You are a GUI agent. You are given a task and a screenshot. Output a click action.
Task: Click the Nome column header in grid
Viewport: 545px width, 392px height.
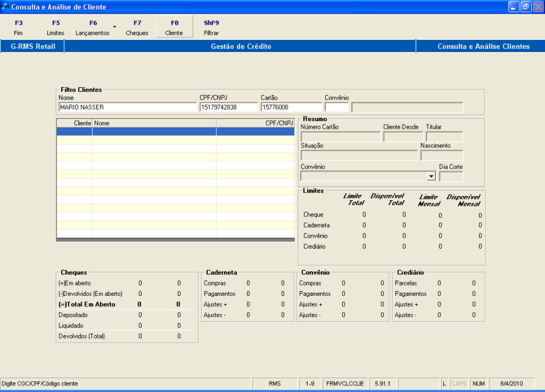point(154,123)
